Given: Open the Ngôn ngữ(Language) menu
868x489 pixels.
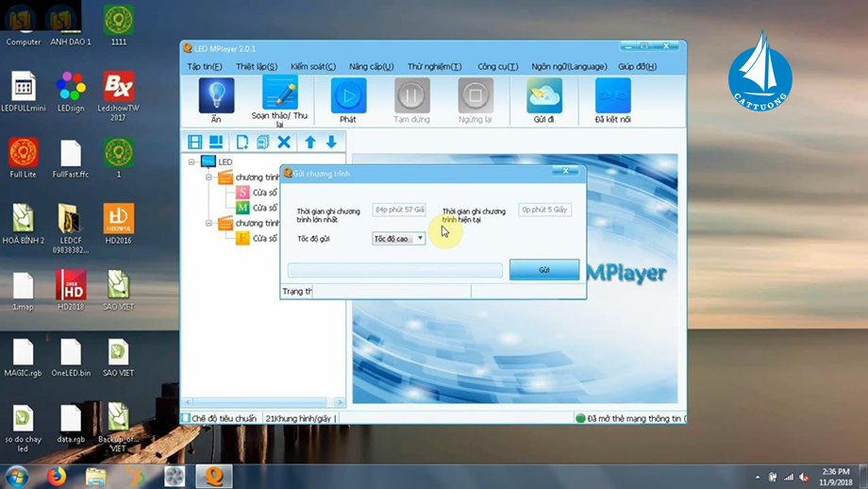Looking at the screenshot, I should [x=569, y=66].
